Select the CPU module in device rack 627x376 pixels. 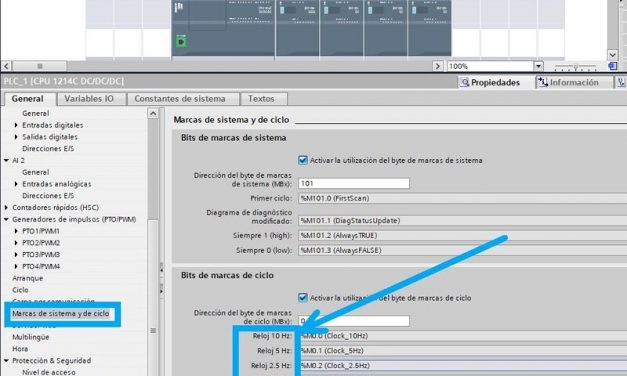click(x=223, y=28)
